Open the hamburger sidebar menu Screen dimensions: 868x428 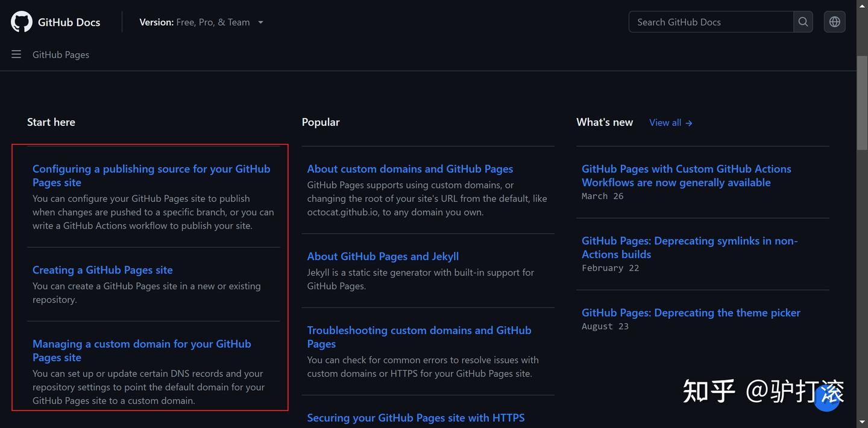point(16,54)
